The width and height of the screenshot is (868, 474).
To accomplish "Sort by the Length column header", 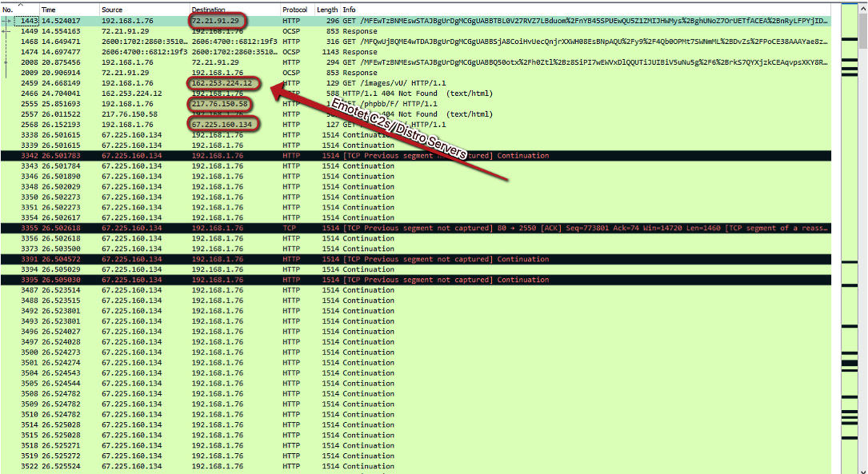I will [326, 10].
